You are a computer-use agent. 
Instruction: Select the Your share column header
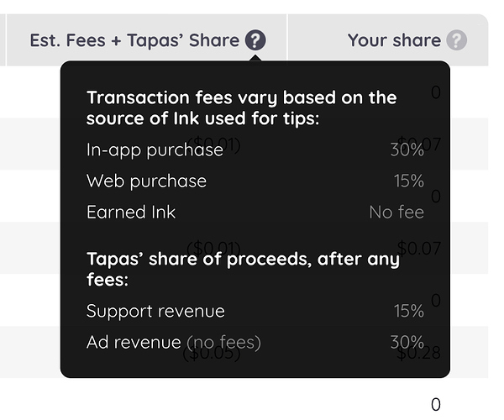pyautogui.click(x=394, y=40)
